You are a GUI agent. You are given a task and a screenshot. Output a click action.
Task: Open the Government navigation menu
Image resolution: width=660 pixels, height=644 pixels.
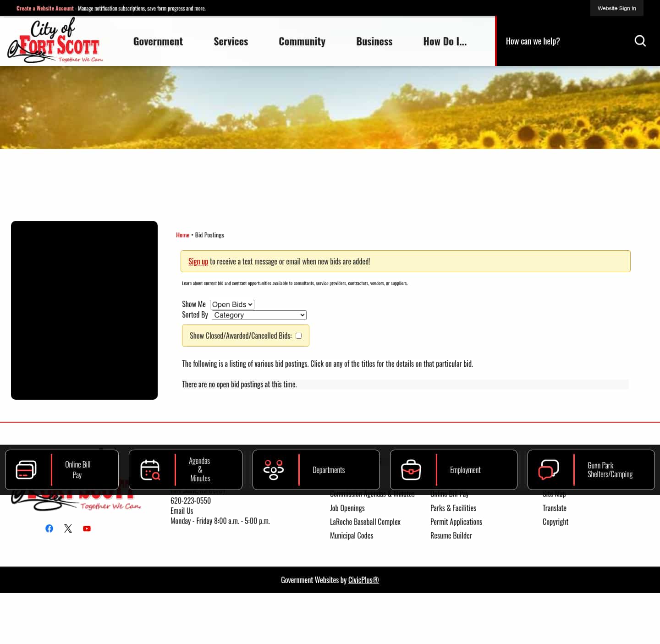(x=158, y=41)
